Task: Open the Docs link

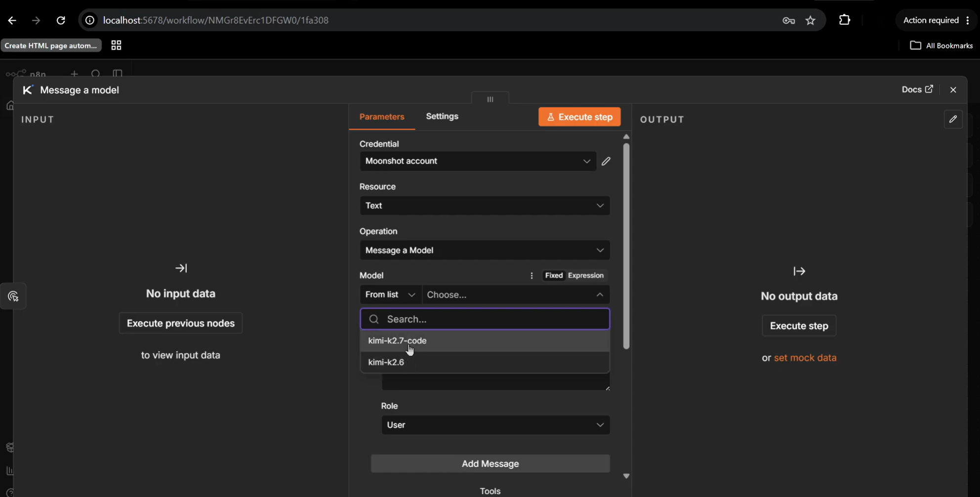Action: (x=917, y=89)
